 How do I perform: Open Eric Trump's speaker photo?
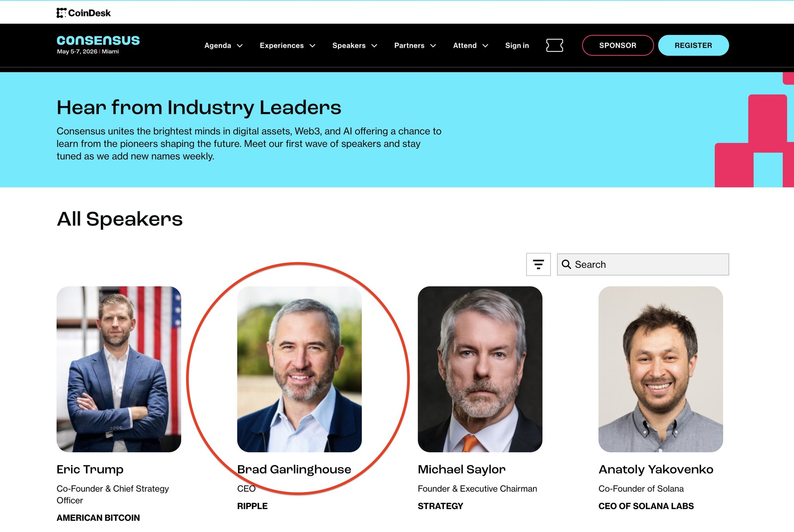119,369
